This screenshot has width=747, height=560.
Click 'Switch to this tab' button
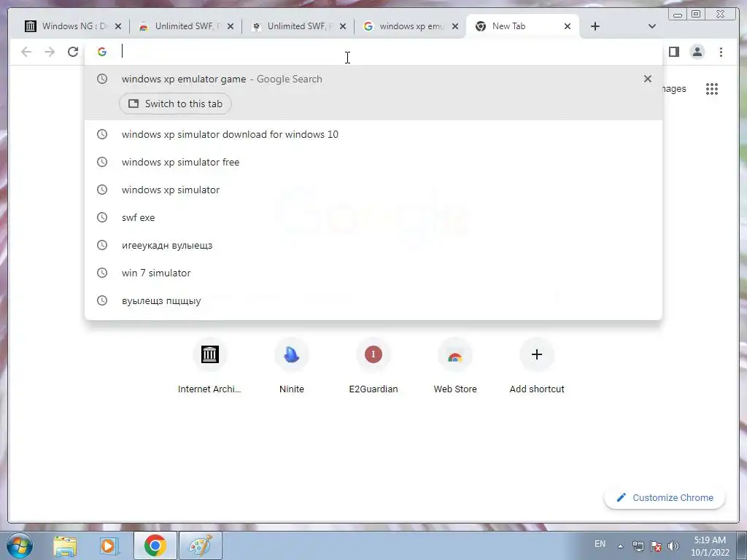[x=175, y=104]
